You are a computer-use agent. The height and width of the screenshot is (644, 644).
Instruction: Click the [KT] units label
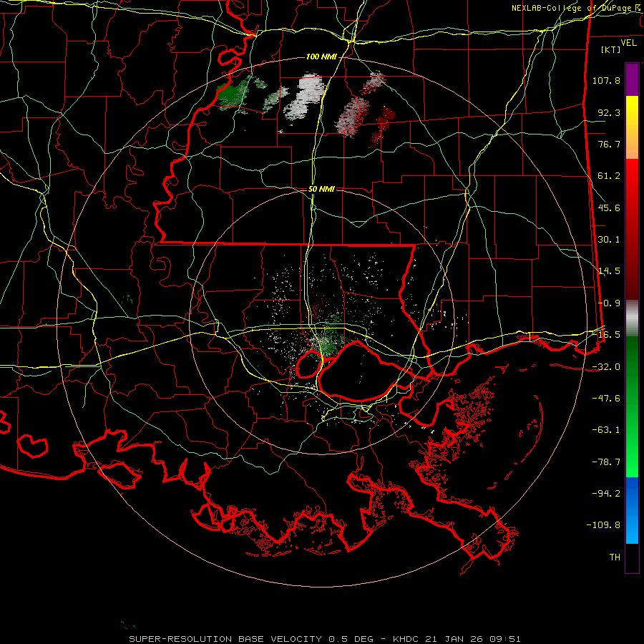click(x=611, y=49)
